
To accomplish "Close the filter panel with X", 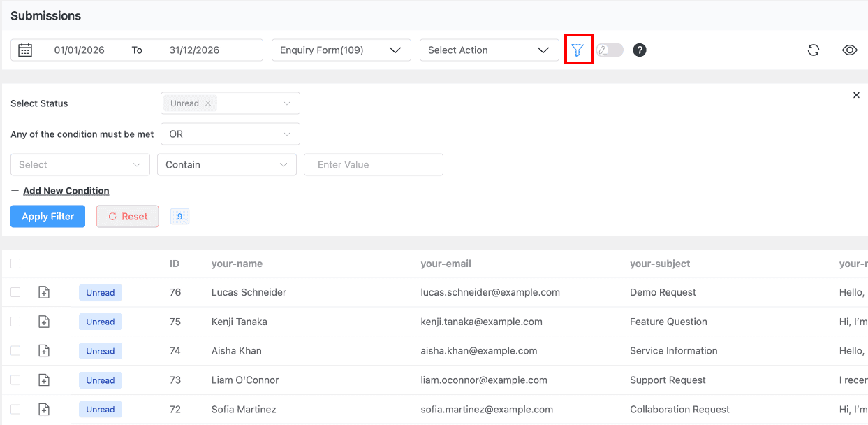I will pos(857,95).
